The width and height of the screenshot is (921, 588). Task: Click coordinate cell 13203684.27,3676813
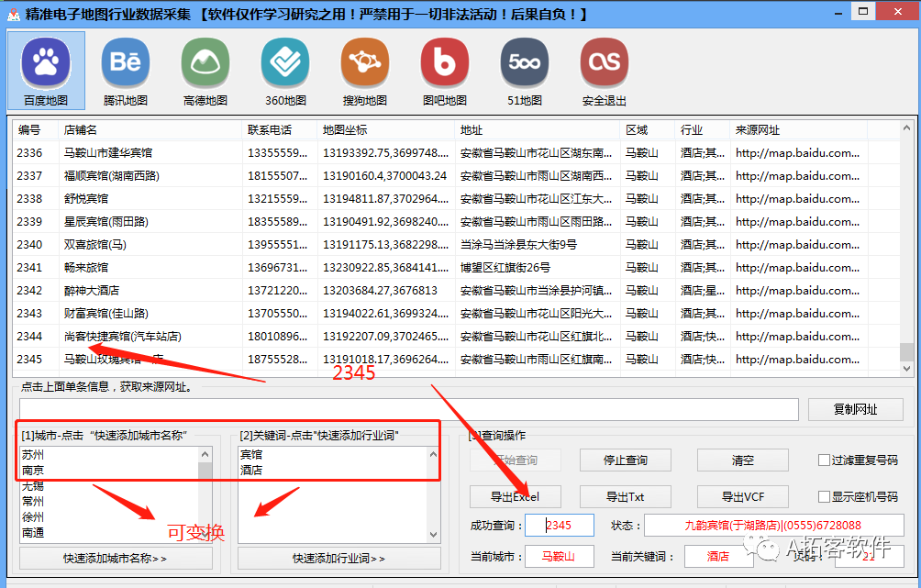380,290
